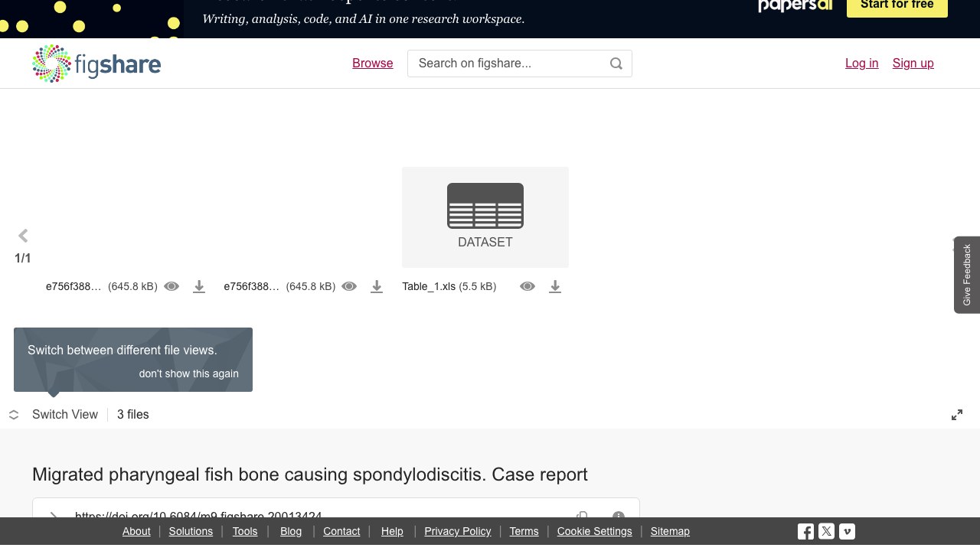The image size is (980, 551).
Task: Open the Give Feedback side tab
Action: click(967, 275)
